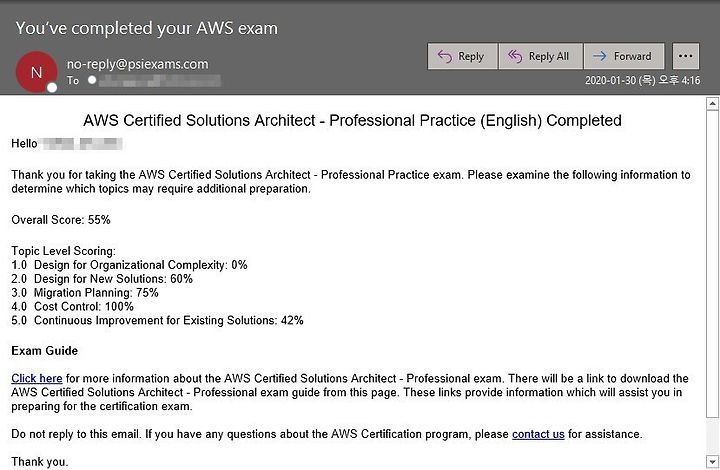Viewport: 720px width, 470px height.
Task: Forward this AWS exam email
Action: pyautogui.click(x=624, y=56)
